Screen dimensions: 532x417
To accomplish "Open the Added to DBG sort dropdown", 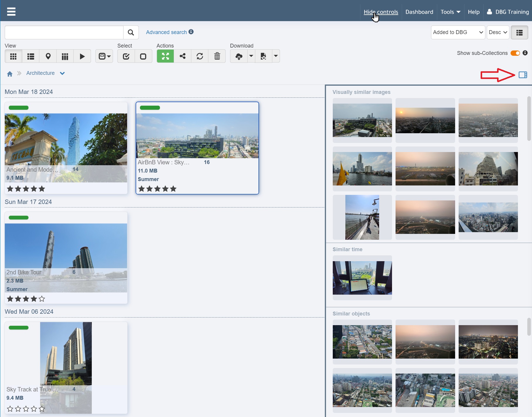I will coord(458,32).
